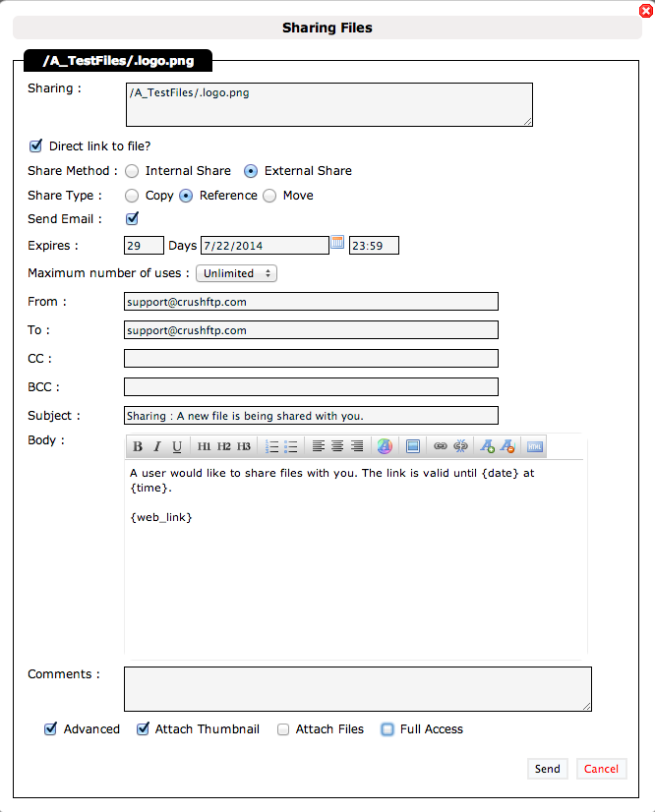Align body text right
Viewport: 655px width, 812px height.
(357, 446)
